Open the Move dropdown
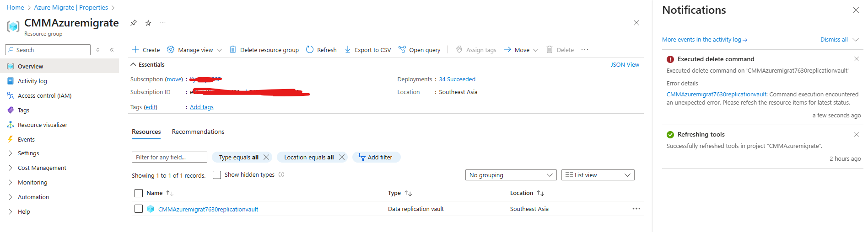This screenshot has width=868, height=232. tap(521, 50)
